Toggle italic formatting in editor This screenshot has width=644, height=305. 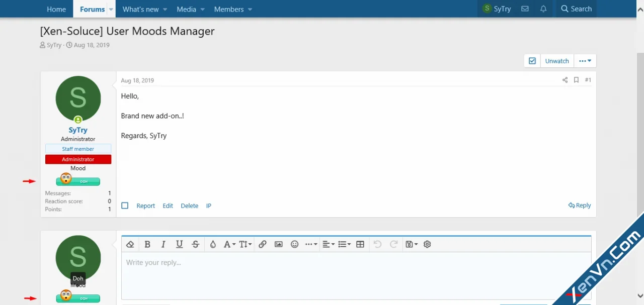[163, 244]
